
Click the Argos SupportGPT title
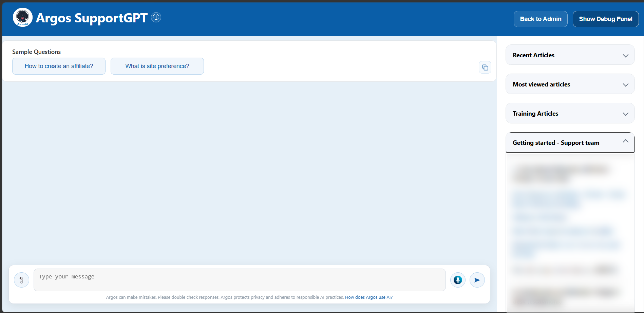click(92, 18)
